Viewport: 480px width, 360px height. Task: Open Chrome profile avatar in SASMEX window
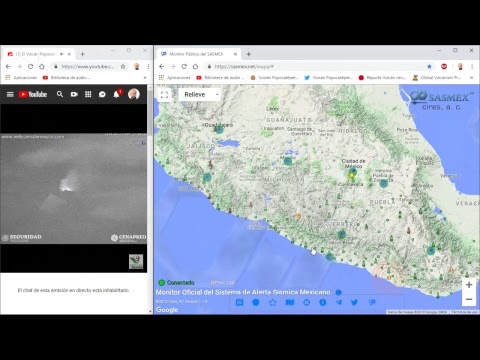[x=460, y=67]
